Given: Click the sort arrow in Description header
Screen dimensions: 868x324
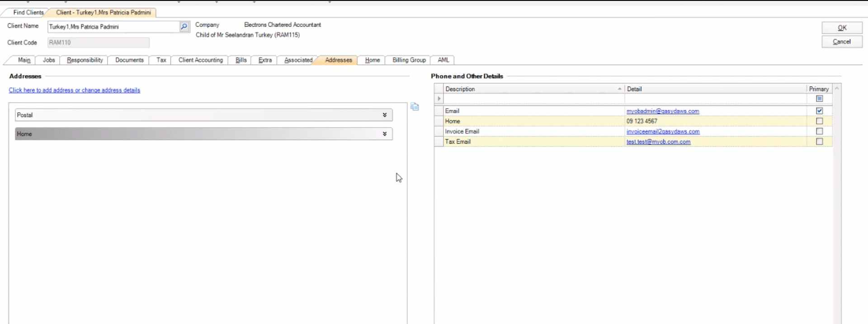Looking at the screenshot, I should [619, 89].
